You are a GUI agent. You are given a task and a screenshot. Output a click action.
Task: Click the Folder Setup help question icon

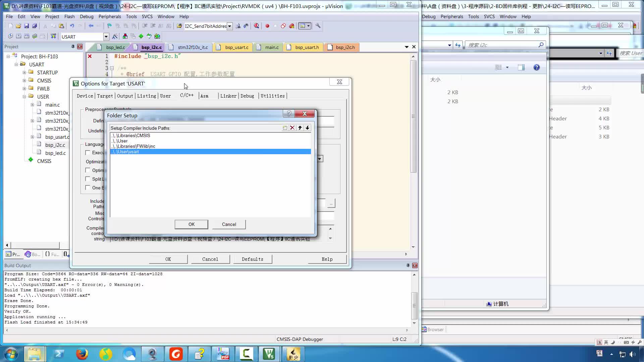[289, 114]
